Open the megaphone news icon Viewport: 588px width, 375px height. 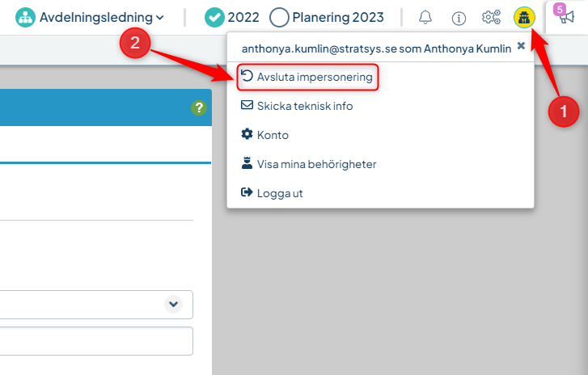point(565,15)
